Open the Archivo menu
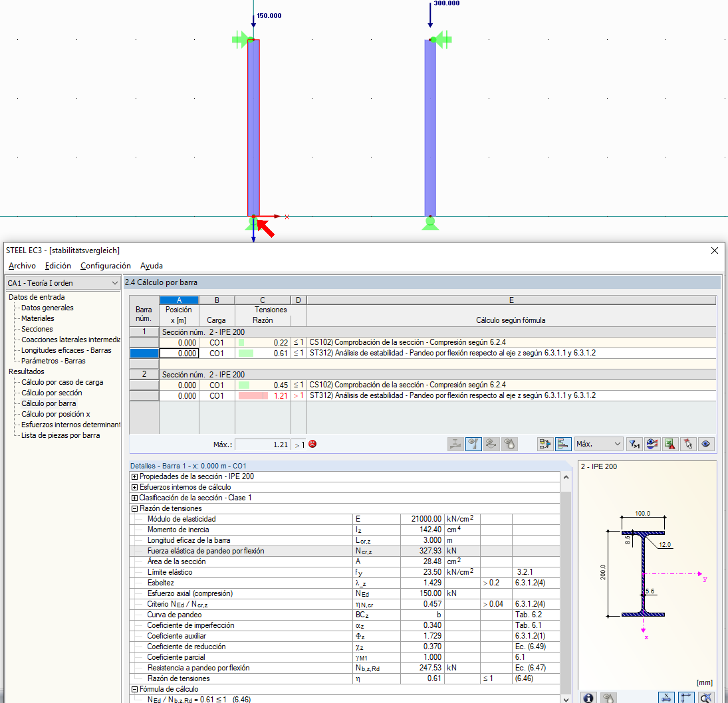This screenshot has width=728, height=703. 22,265
